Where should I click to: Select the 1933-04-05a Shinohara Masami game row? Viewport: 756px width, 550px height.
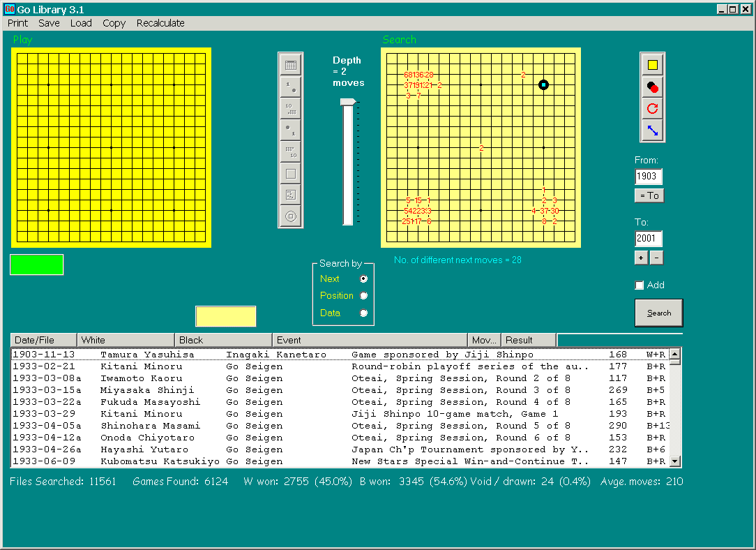340,426
